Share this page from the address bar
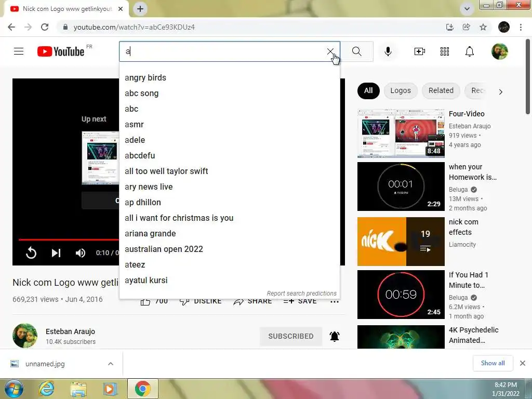The height and width of the screenshot is (399, 532). (x=467, y=27)
